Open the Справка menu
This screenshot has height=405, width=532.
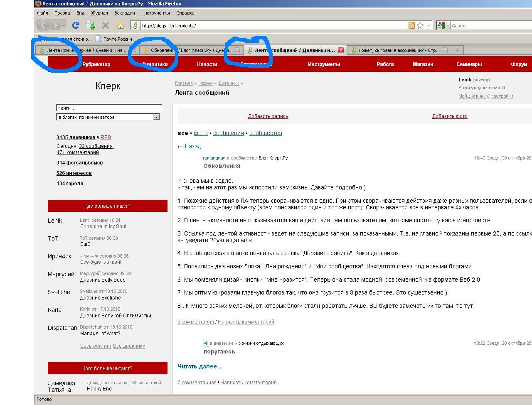pyautogui.click(x=185, y=13)
